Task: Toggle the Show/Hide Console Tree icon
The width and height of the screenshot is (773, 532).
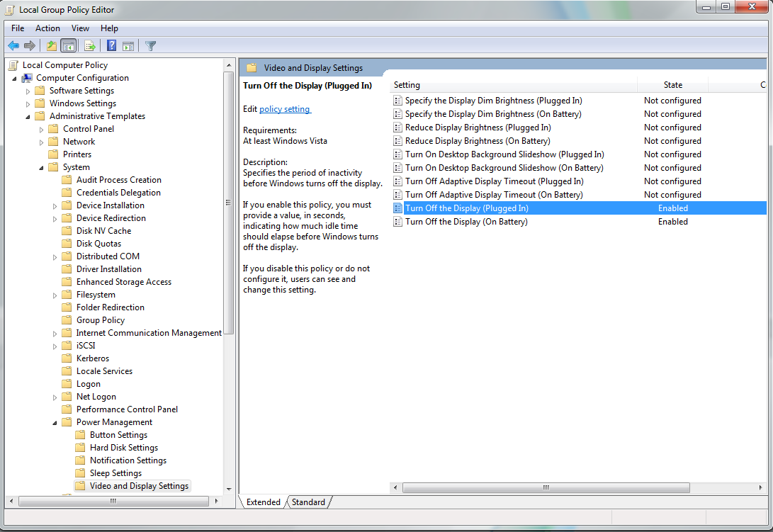Action: click(68, 45)
